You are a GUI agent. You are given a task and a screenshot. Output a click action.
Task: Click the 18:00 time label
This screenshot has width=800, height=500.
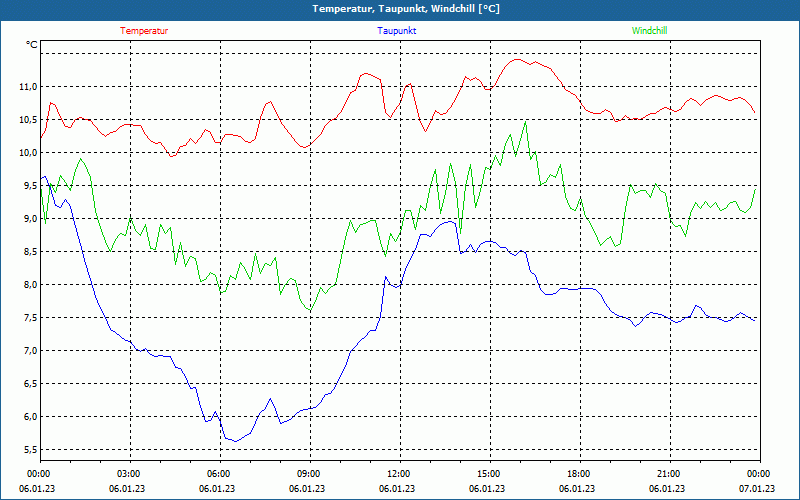coord(577,474)
